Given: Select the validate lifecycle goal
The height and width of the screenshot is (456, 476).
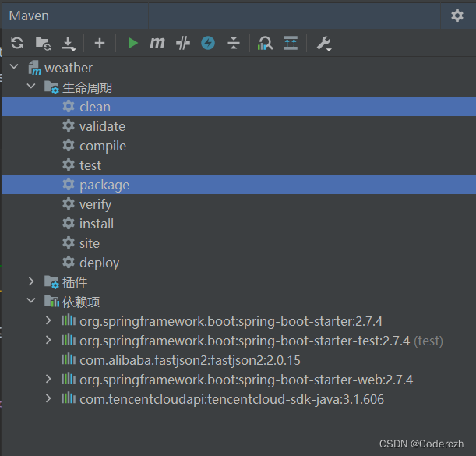Looking at the screenshot, I should [239, 126].
